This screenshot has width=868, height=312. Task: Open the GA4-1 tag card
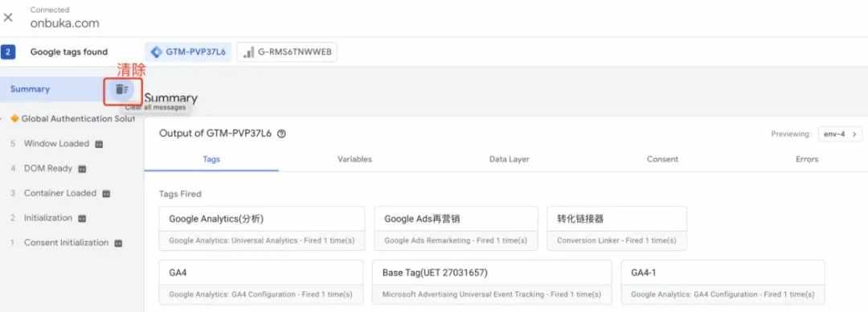(723, 282)
